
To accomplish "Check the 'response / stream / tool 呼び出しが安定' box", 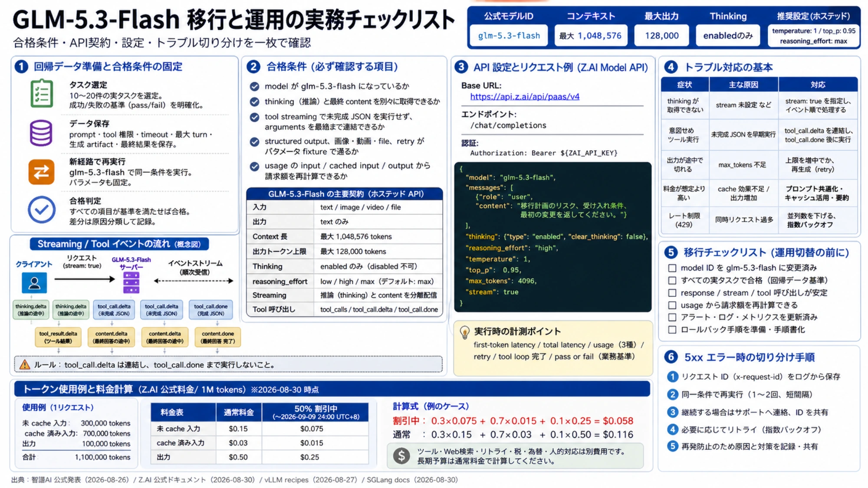I will tap(672, 293).
